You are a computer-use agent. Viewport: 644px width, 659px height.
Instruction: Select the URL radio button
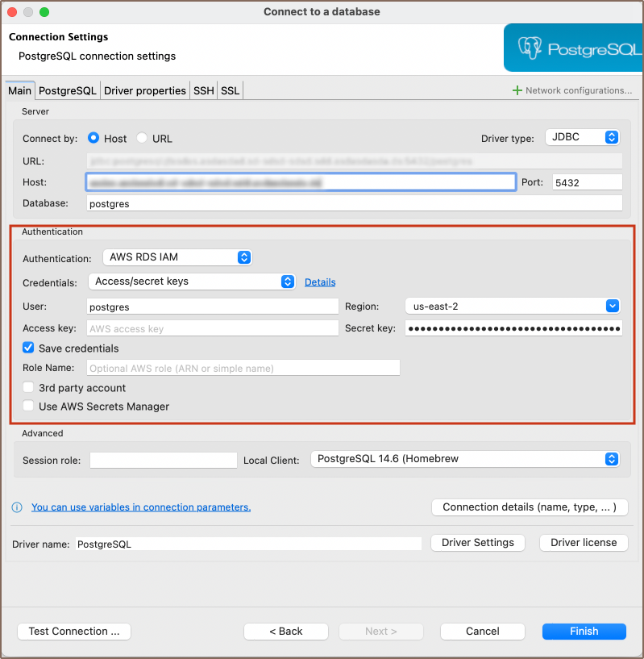pos(142,138)
